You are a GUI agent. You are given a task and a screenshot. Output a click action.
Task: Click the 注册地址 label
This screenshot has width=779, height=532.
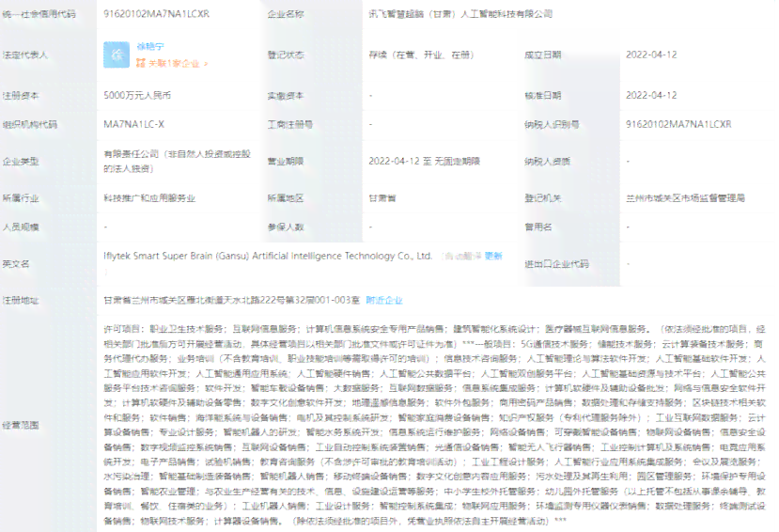21,300
